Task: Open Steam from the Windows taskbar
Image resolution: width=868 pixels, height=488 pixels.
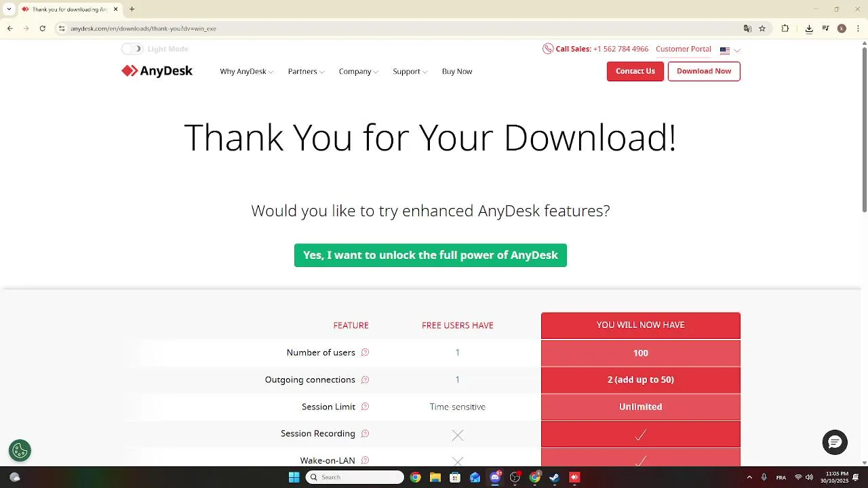Action: (554, 477)
